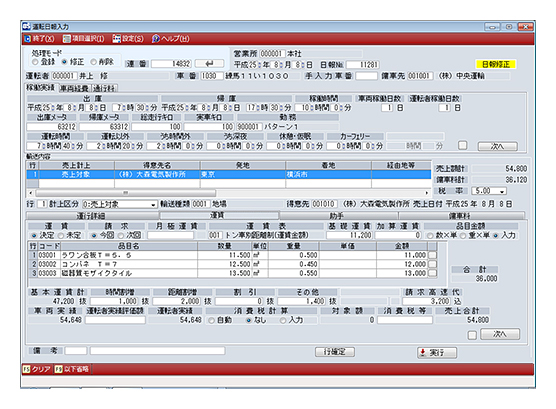Click the 備考 text field
Image resolution: width=556 pixels, height=409 pixels.
click(x=157, y=351)
